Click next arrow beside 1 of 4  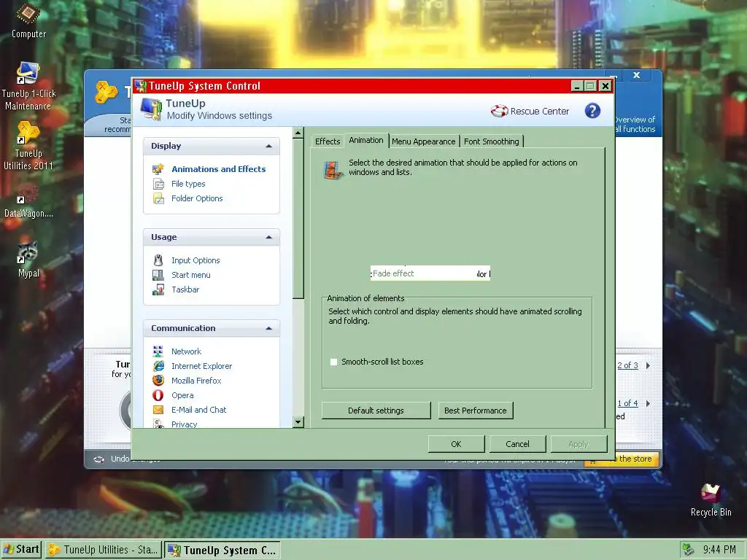(648, 403)
